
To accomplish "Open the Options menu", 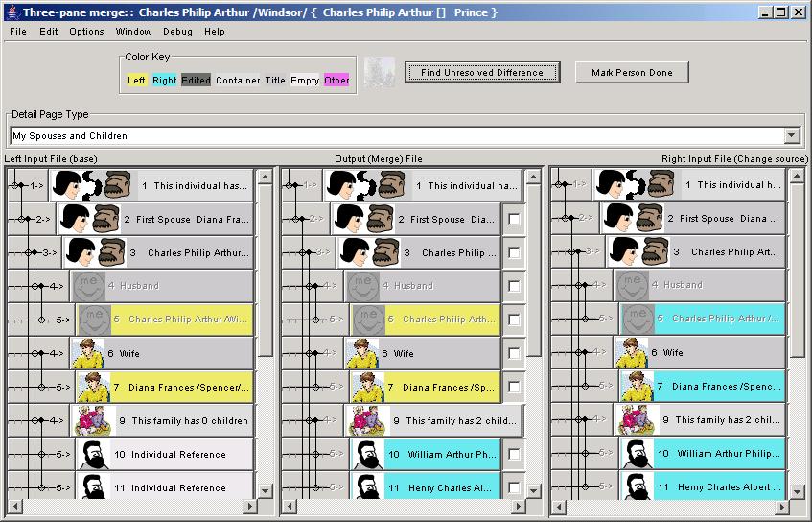I will pyautogui.click(x=86, y=32).
